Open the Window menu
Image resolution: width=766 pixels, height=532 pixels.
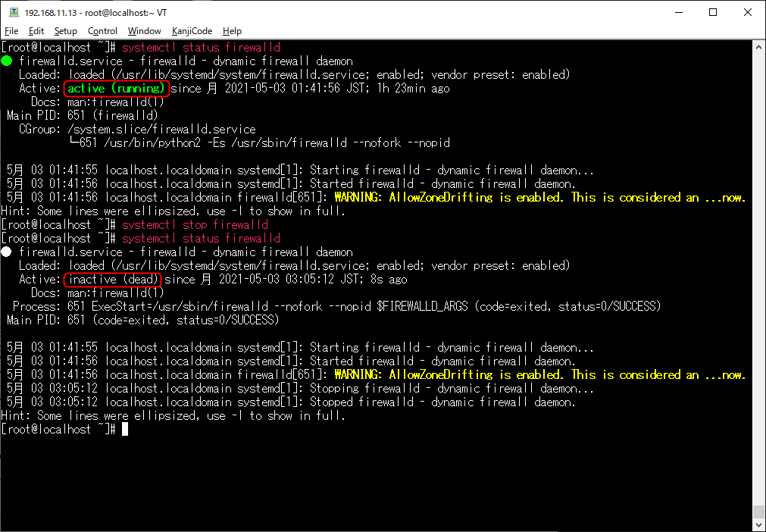point(144,31)
